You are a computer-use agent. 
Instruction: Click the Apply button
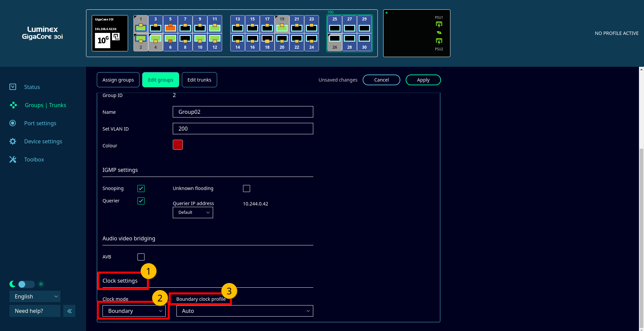[x=423, y=80]
